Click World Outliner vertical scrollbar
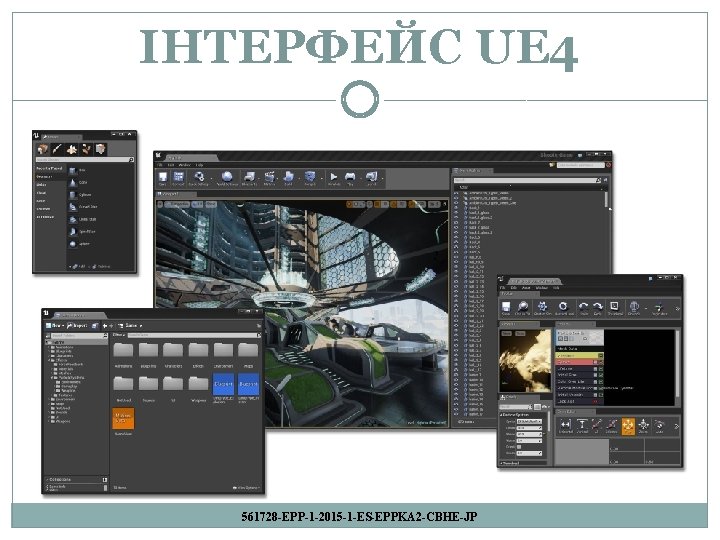Image resolution: width=720 pixels, height=540 pixels. click(606, 200)
